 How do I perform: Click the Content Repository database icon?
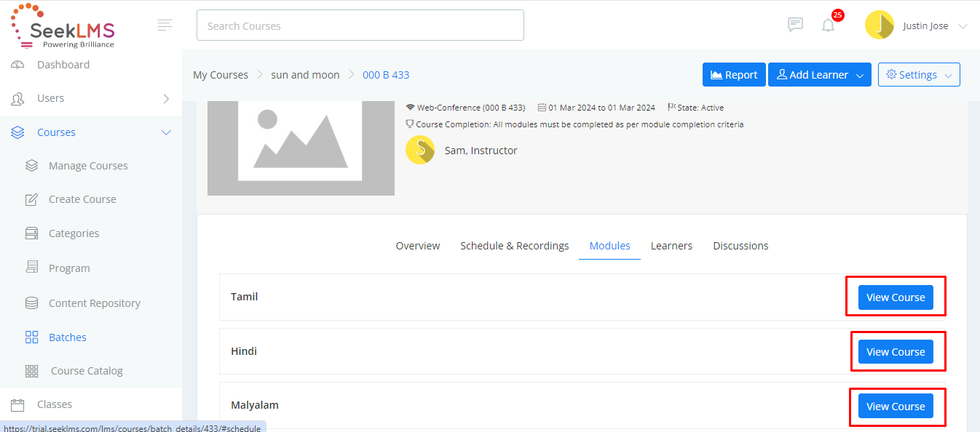click(31, 303)
